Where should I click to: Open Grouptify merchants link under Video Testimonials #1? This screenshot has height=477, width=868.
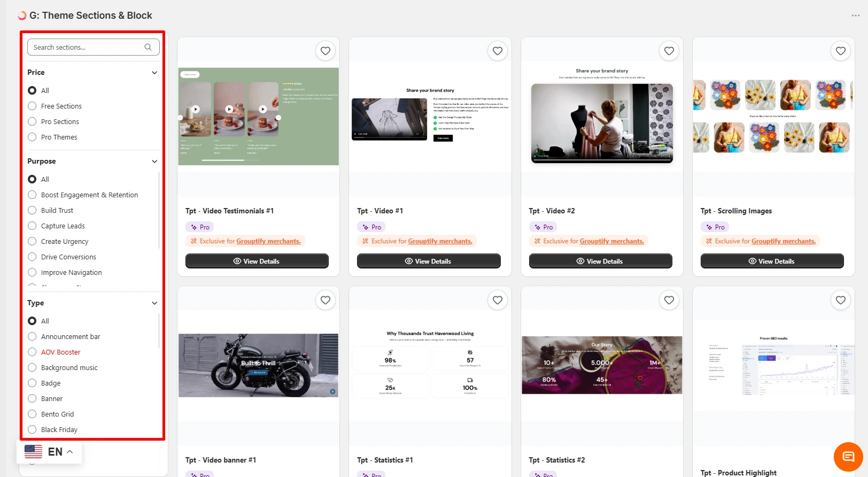268,241
